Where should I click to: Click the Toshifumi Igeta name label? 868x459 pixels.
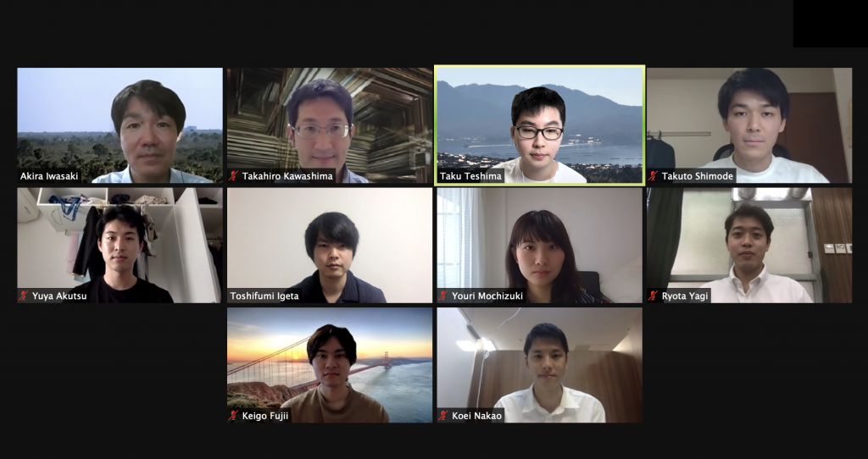(264, 296)
